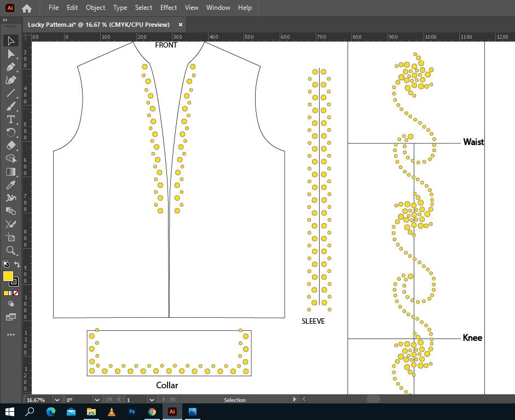Select the Selection (black arrow) tool
Viewport: 515px width, 420px height.
tap(11, 40)
